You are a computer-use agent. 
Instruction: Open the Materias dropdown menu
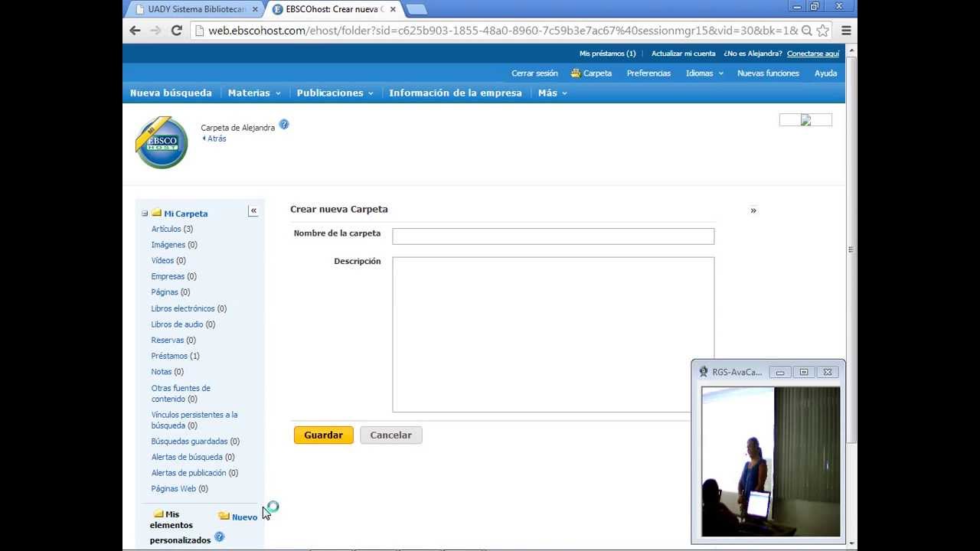[x=254, y=93]
